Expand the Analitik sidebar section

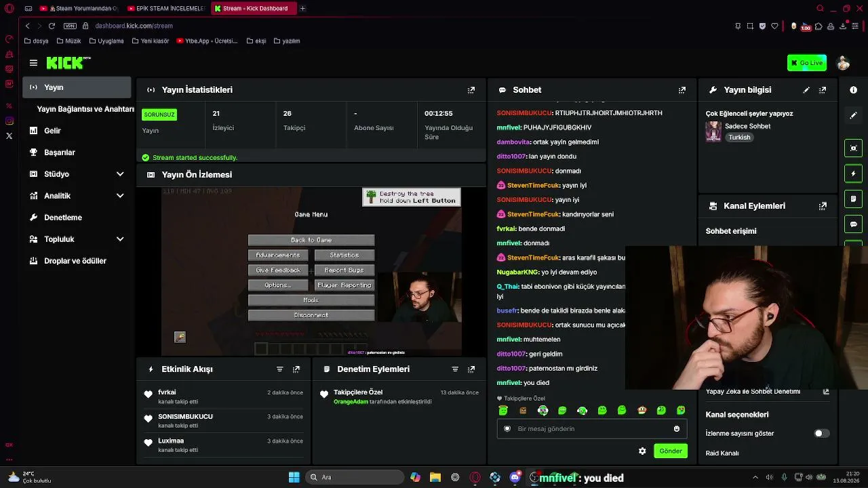coord(120,196)
